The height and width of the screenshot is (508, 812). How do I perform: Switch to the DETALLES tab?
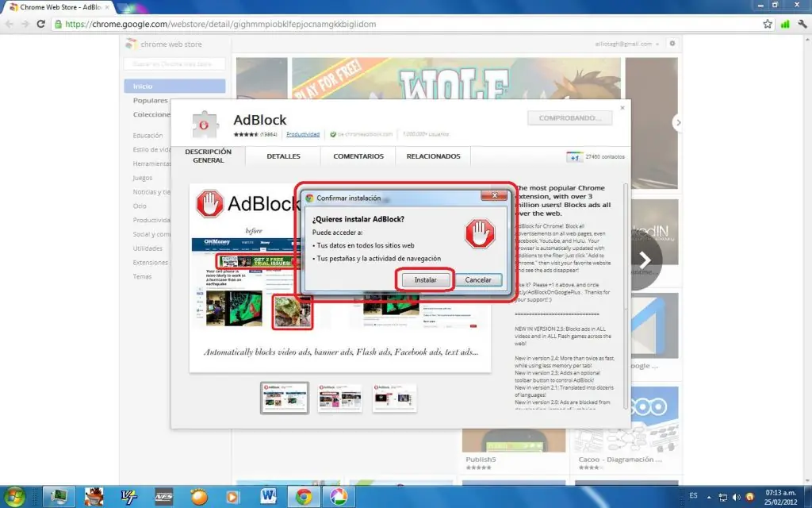coord(282,156)
